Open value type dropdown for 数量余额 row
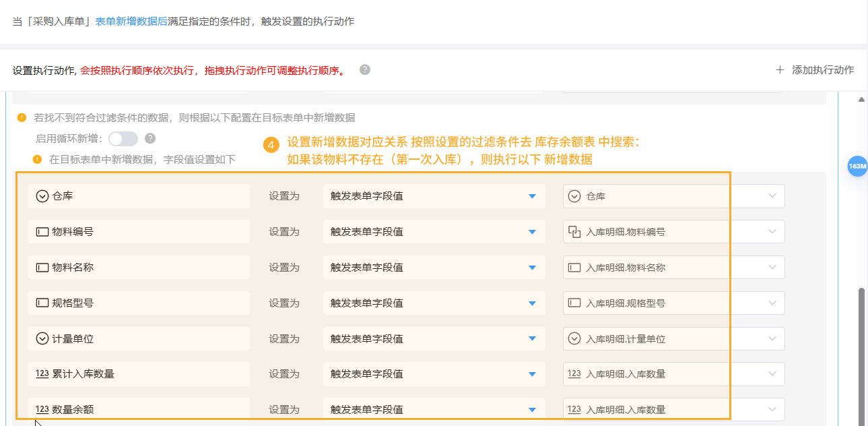The width and height of the screenshot is (868, 426). coord(434,409)
